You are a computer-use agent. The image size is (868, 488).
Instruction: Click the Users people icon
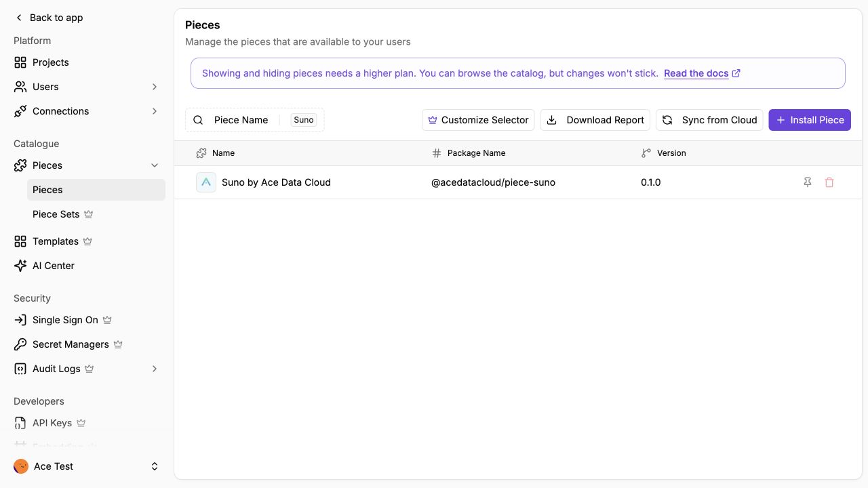tap(20, 87)
